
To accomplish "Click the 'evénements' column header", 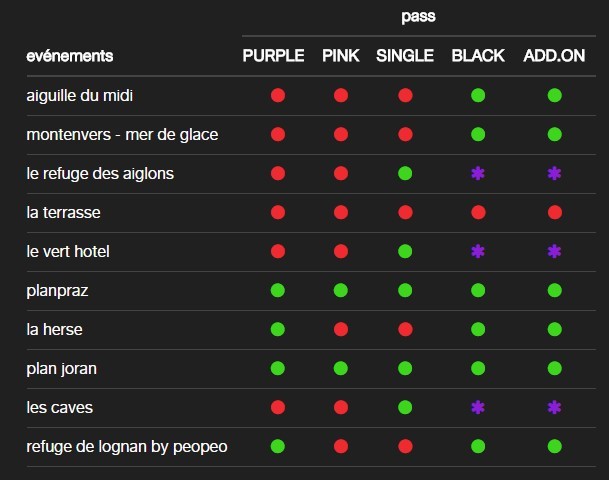I will pos(70,56).
